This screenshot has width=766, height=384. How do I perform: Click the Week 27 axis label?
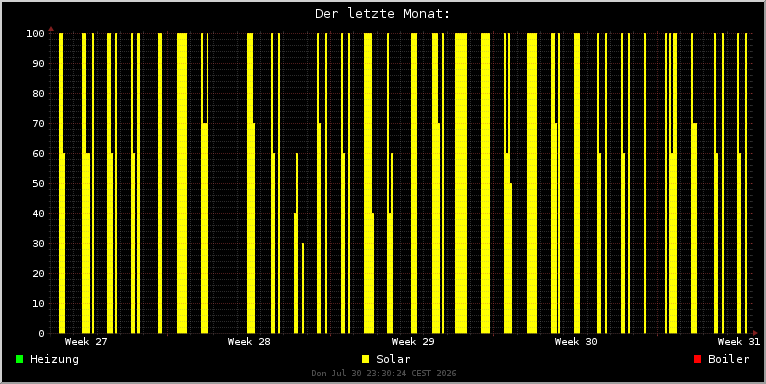point(86,341)
